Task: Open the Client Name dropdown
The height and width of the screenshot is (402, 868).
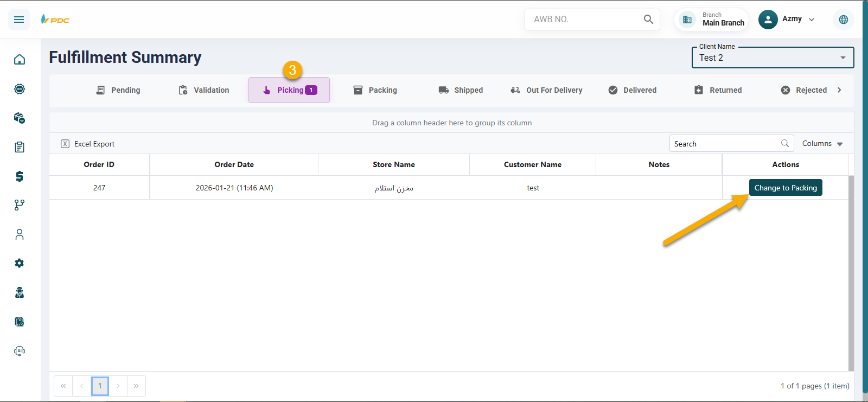Action: (773, 58)
